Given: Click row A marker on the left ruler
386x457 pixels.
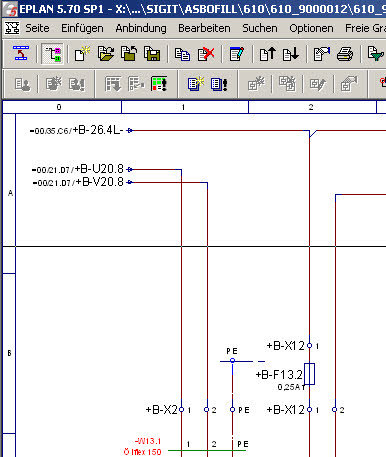Looking at the screenshot, I should [x=10, y=193].
